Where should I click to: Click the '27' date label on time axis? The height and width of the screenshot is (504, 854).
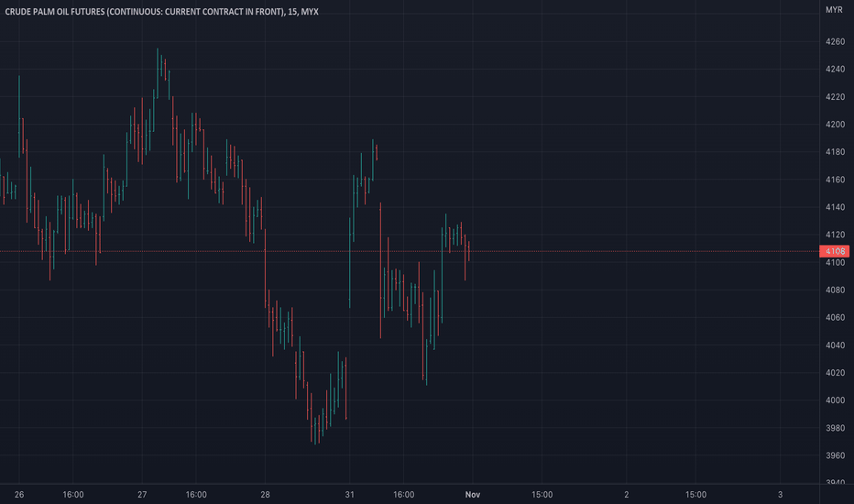click(142, 495)
